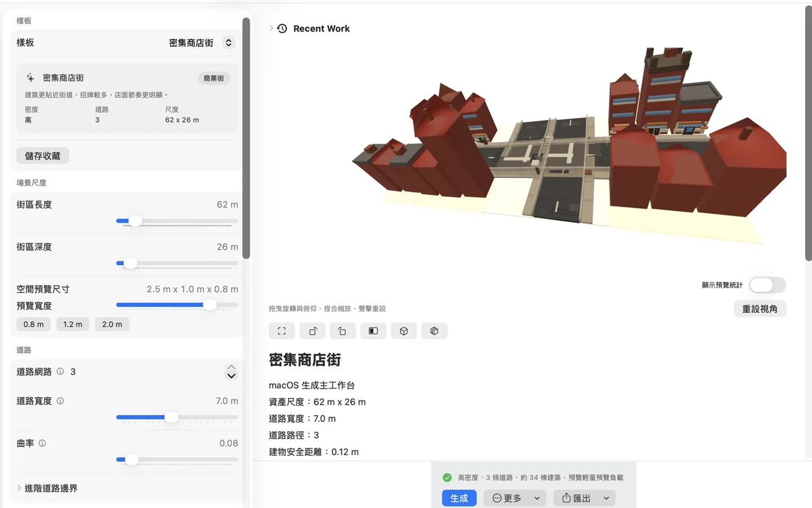Image resolution: width=812 pixels, height=508 pixels.
Task: Click the Recent Work history clock icon
Action: point(283,28)
